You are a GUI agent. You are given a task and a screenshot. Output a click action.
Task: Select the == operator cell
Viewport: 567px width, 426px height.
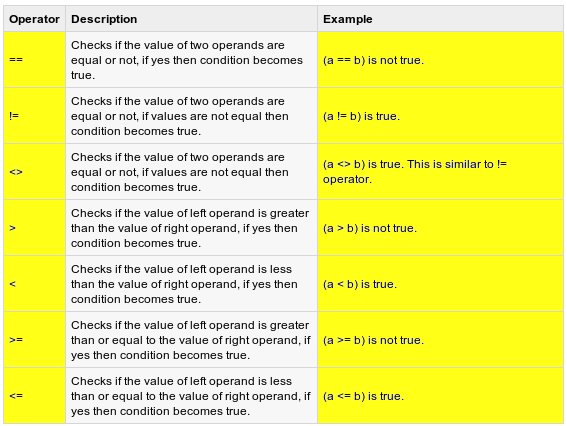coord(34,60)
